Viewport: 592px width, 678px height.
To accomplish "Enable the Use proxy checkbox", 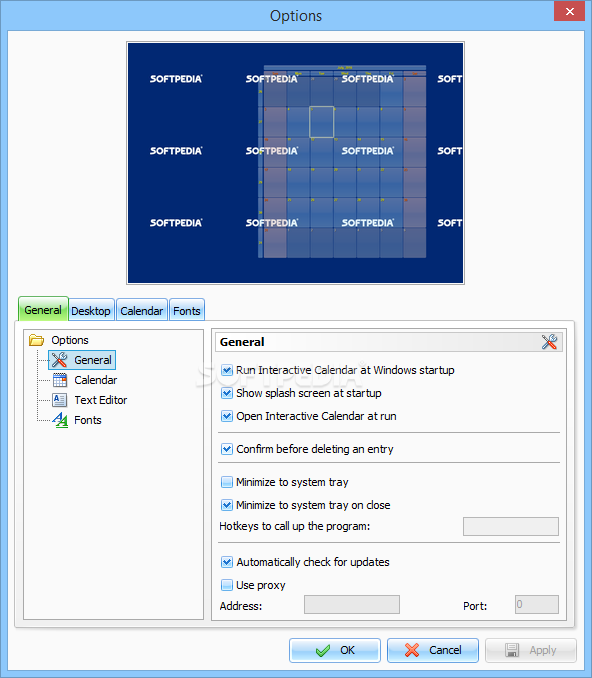I will 227,585.
